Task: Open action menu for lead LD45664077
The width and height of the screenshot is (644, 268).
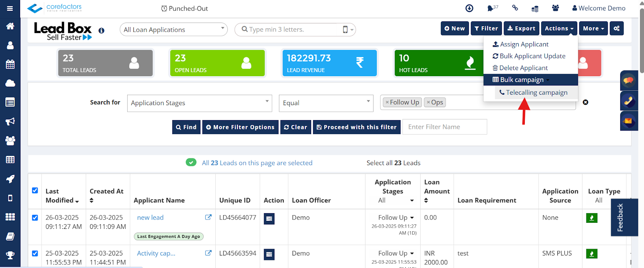Action: [269, 219]
